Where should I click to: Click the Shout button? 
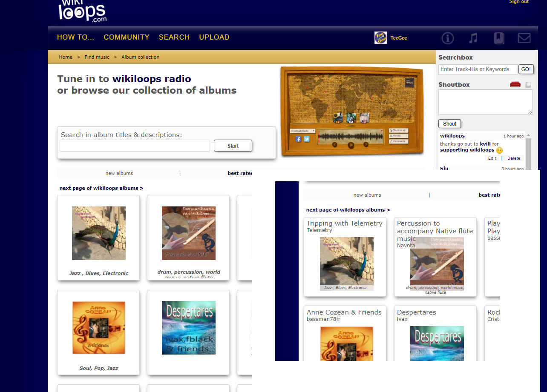pyautogui.click(x=449, y=124)
